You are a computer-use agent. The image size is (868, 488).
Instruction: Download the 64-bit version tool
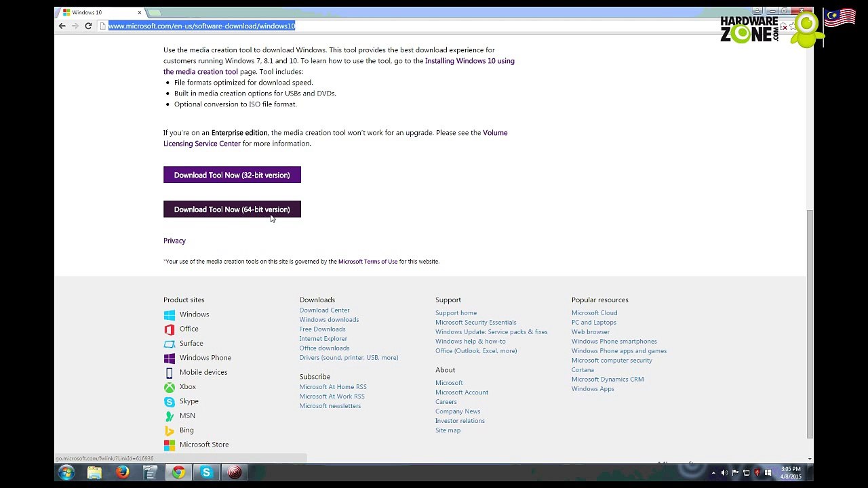pyautogui.click(x=232, y=209)
